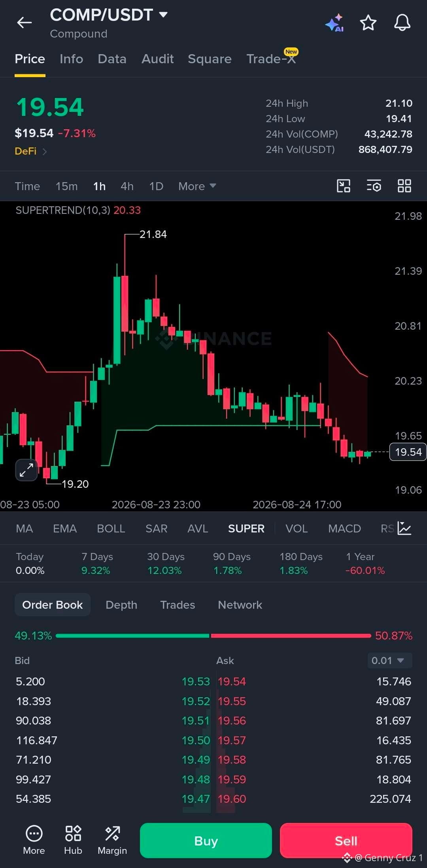Image resolution: width=427 pixels, height=868 pixels.
Task: Select the Order Book tab
Action: click(x=53, y=605)
